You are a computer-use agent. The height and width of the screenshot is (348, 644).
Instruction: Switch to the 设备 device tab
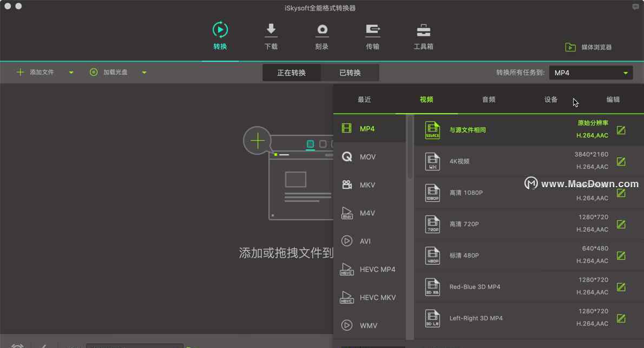click(551, 100)
